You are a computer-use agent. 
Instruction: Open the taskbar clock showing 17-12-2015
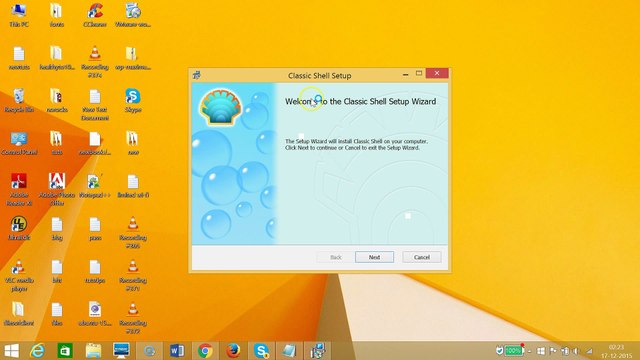616,351
